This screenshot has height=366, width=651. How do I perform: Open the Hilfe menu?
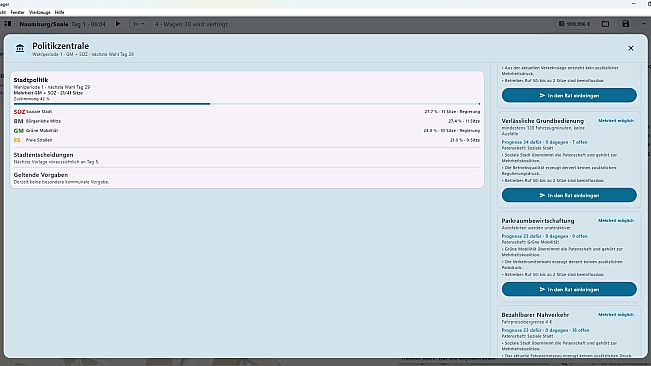coord(59,12)
